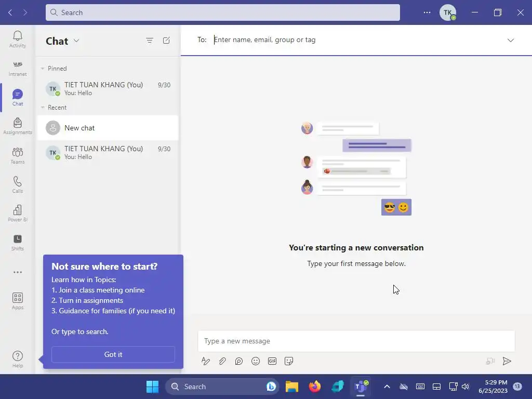This screenshot has height=399, width=532.
Task: Open the Shifts app
Action: [x=17, y=242]
